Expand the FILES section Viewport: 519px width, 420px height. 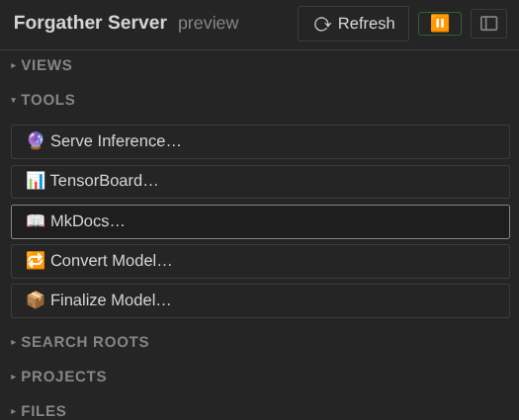[x=39, y=411]
